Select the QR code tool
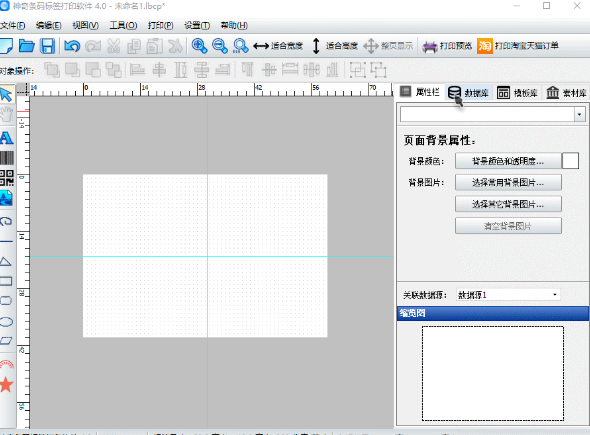 coord(7,178)
